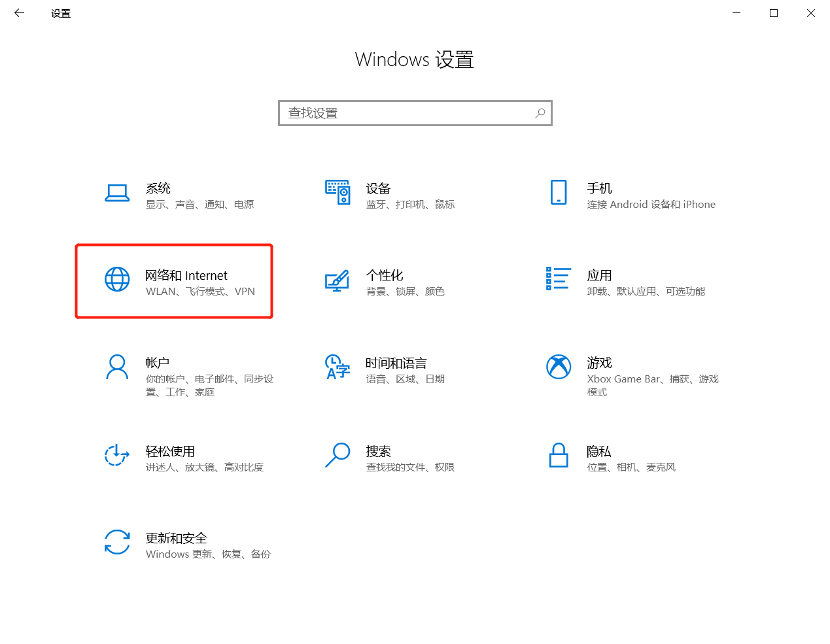Image resolution: width=830 pixels, height=644 pixels.
Task: Open the 网络和 Internet title link
Action: click(186, 275)
